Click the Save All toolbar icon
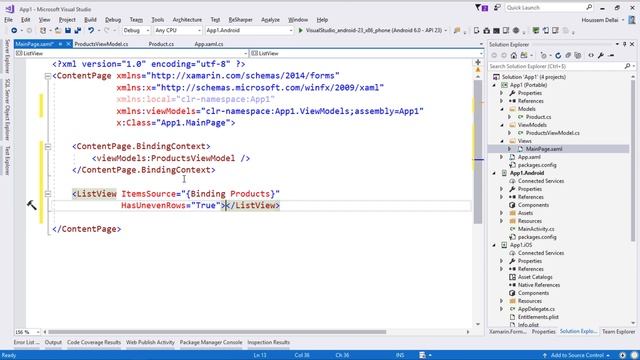Image resolution: width=640 pixels, height=360 pixels. click(x=77, y=30)
